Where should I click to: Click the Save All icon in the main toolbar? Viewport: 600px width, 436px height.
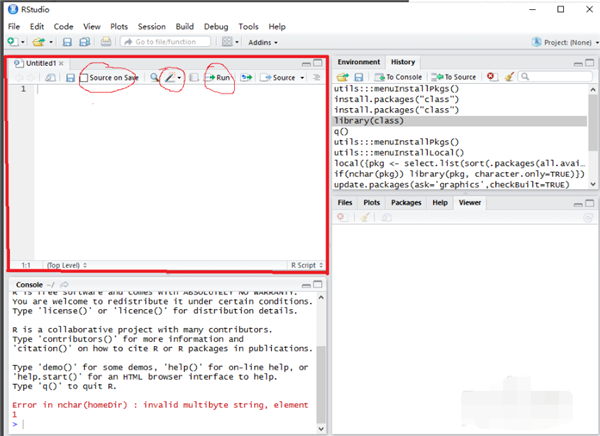click(85, 42)
